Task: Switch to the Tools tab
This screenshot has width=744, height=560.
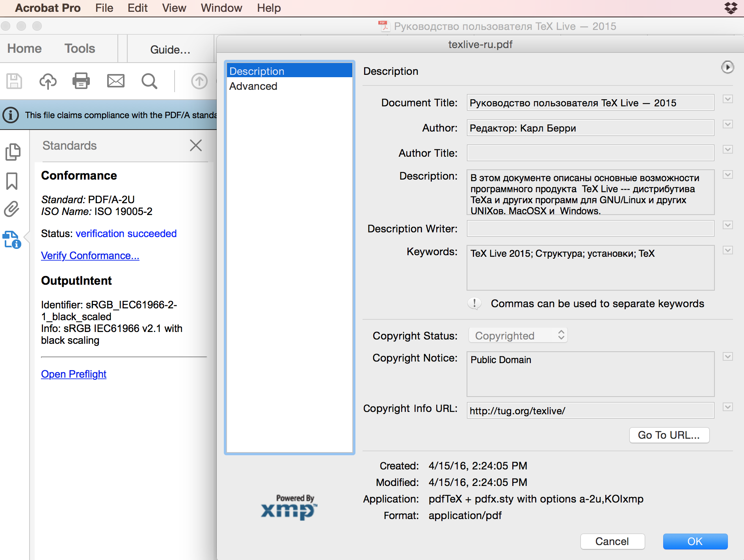Action: [x=80, y=48]
